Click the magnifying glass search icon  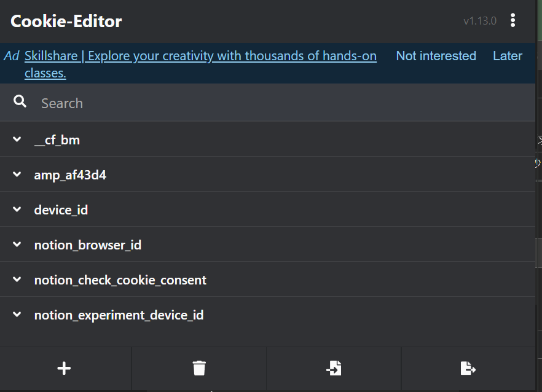20,102
